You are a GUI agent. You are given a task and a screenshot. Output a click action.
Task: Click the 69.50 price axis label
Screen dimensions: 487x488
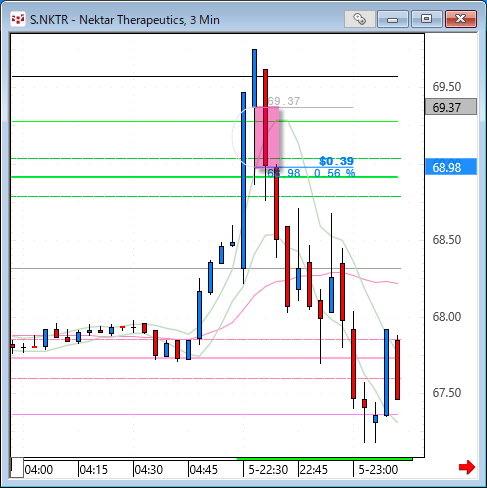[x=447, y=87]
